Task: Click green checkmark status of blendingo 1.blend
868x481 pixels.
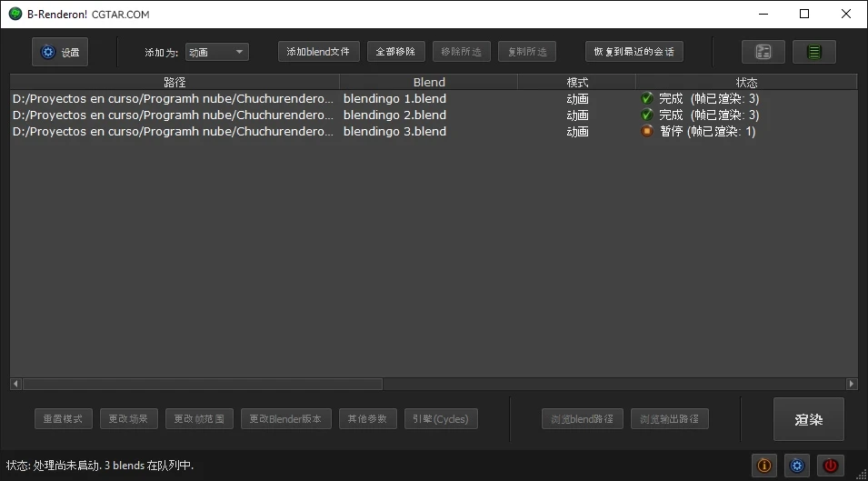Action: tap(647, 98)
